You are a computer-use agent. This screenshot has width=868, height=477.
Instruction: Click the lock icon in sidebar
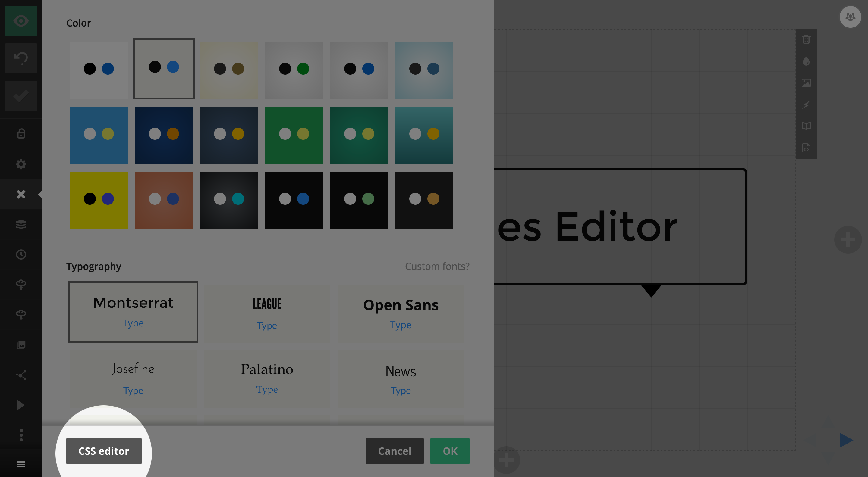coord(21,133)
